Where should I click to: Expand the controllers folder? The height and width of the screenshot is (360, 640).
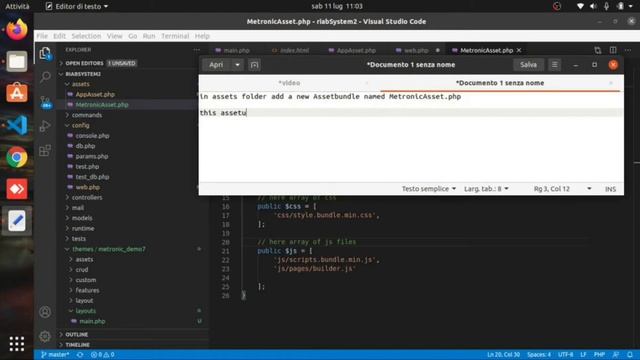pyautogui.click(x=87, y=198)
